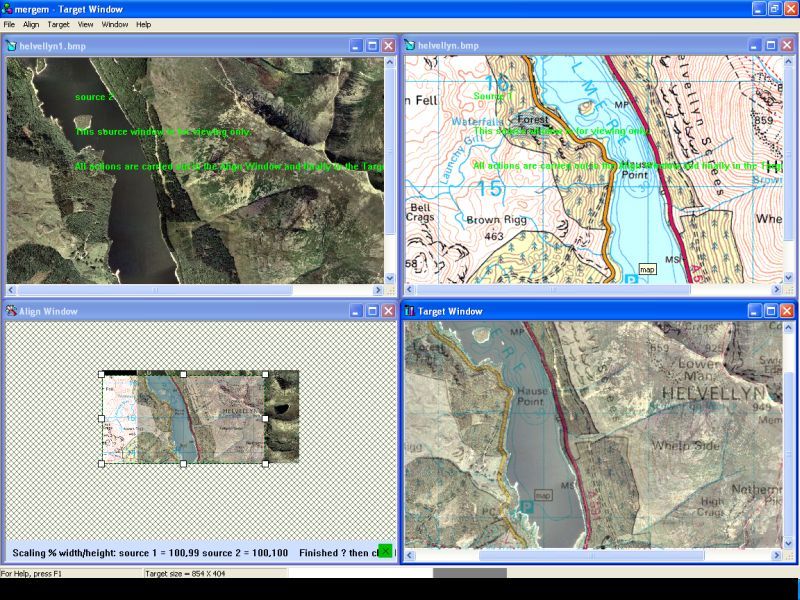
Task: Click horizontal scrollbar thumb in helvellyn1.bmp window
Action: pyautogui.click(x=155, y=290)
